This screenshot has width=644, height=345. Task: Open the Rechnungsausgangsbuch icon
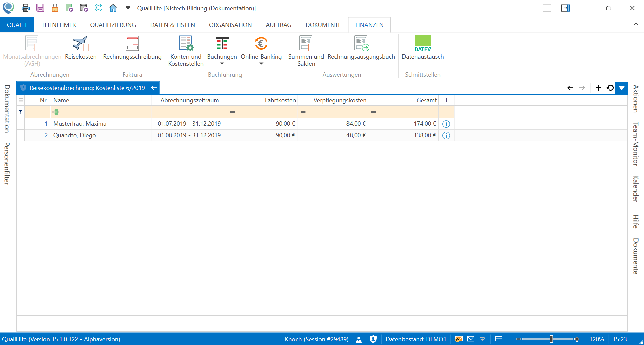pos(361,44)
